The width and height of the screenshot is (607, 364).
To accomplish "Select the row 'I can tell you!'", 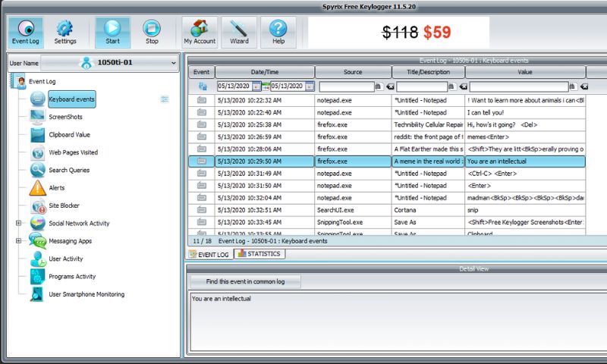I will coord(387,112).
